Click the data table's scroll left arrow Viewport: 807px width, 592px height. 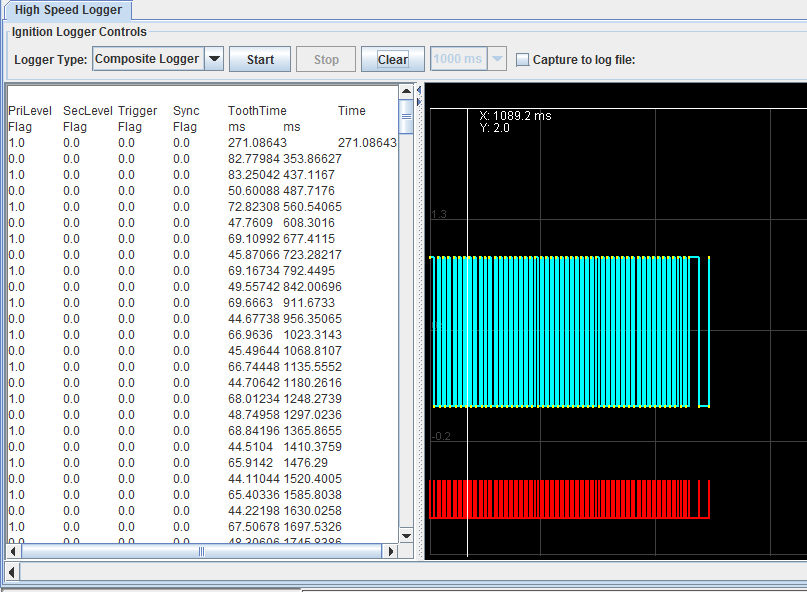14,551
